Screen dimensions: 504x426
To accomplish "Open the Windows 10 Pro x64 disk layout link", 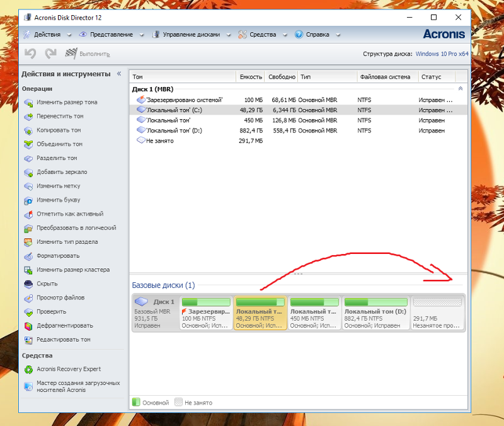I will tap(442, 54).
